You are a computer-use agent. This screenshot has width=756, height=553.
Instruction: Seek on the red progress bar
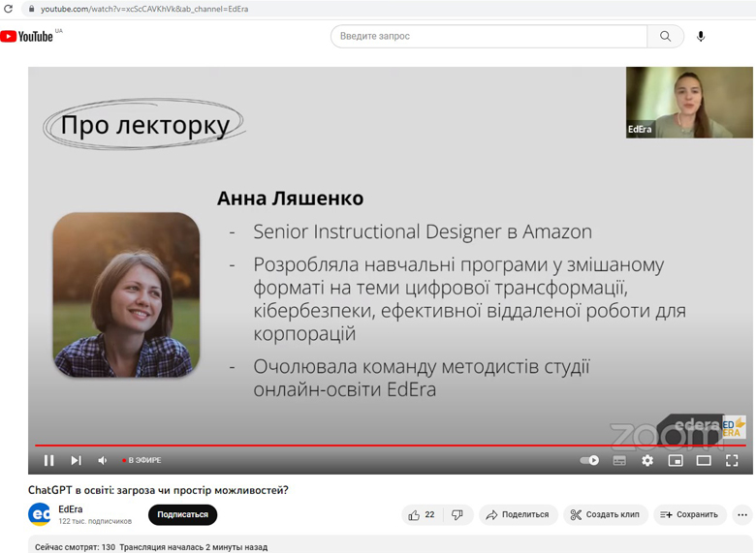point(390,445)
